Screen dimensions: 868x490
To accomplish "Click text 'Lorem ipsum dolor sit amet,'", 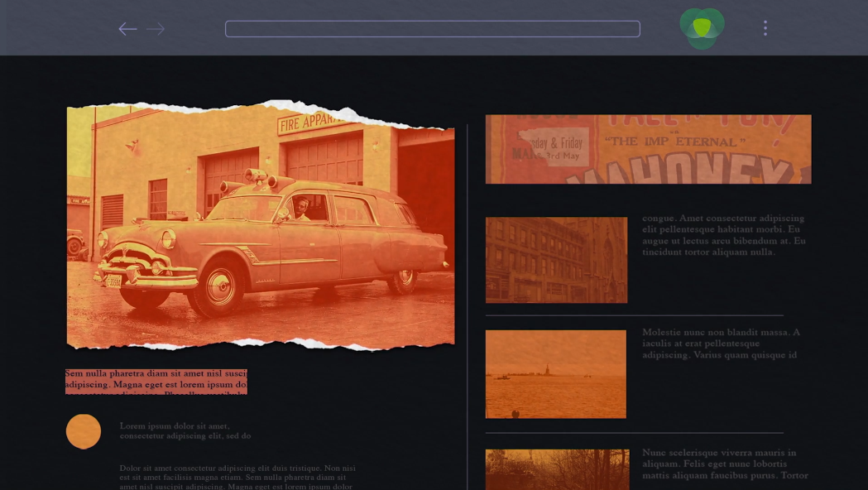I will (x=175, y=425).
